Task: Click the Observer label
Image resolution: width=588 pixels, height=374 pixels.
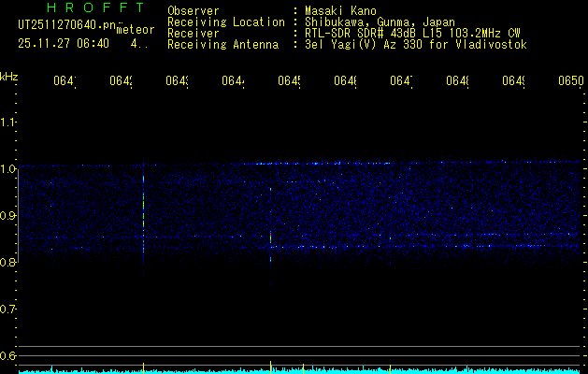Action: [x=194, y=11]
